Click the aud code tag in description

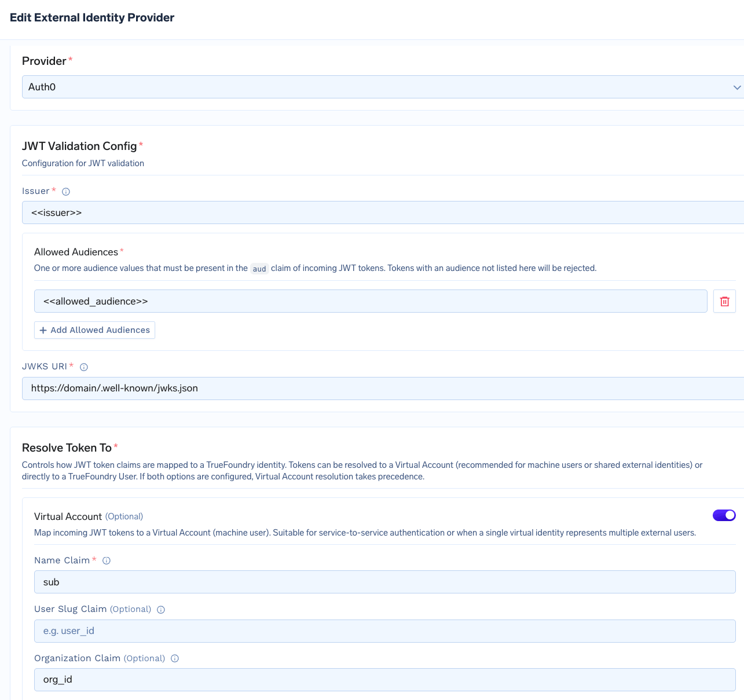pos(259,269)
